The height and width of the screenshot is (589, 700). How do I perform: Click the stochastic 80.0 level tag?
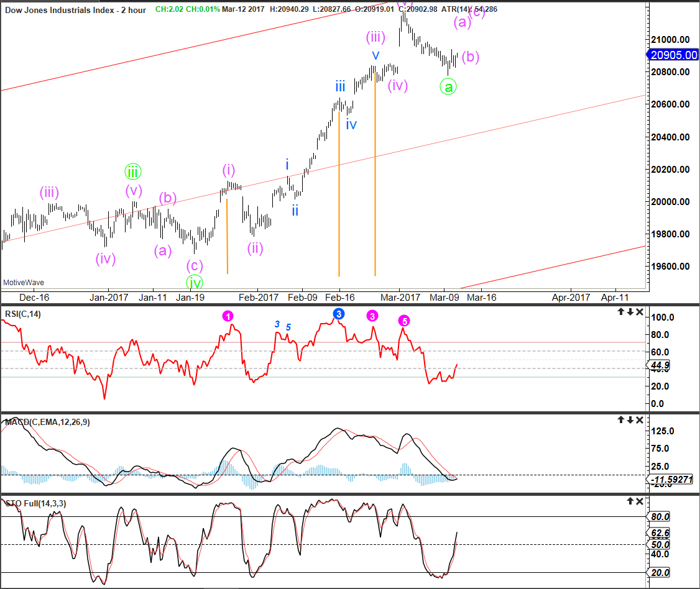(x=660, y=517)
